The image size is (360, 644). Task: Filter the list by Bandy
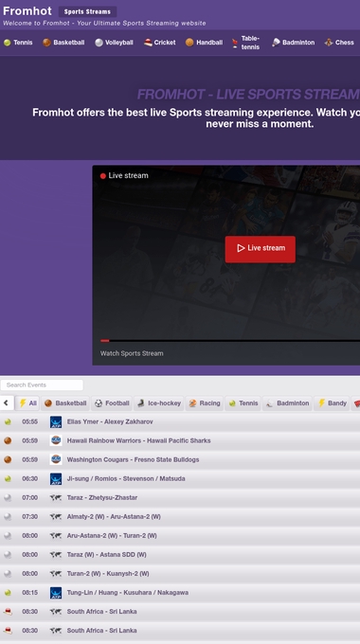click(x=333, y=403)
